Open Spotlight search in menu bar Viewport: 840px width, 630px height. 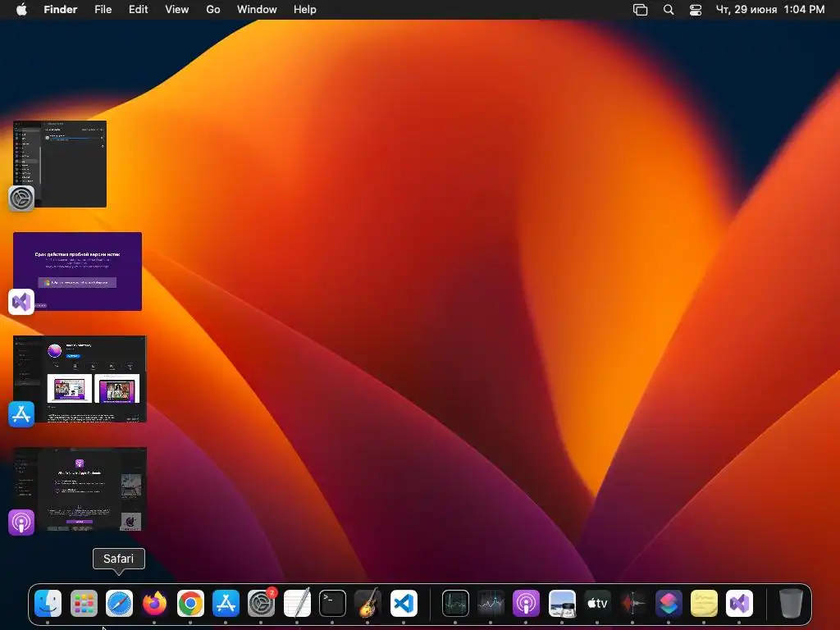pyautogui.click(x=668, y=10)
